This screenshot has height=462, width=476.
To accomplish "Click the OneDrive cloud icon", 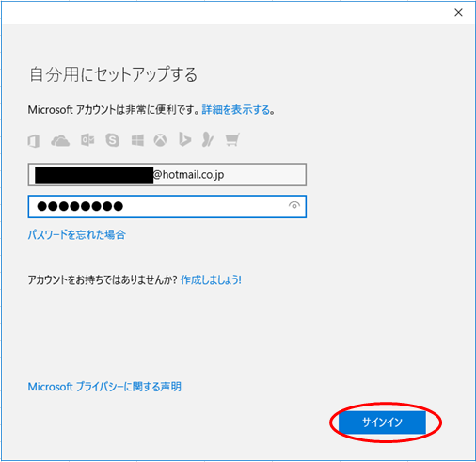I will click(x=60, y=141).
